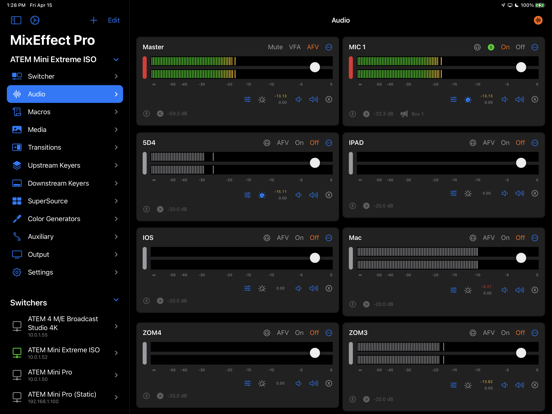Screen dimensions: 552x414
Task: Open the Settings item in the sidebar
Action: point(65,272)
